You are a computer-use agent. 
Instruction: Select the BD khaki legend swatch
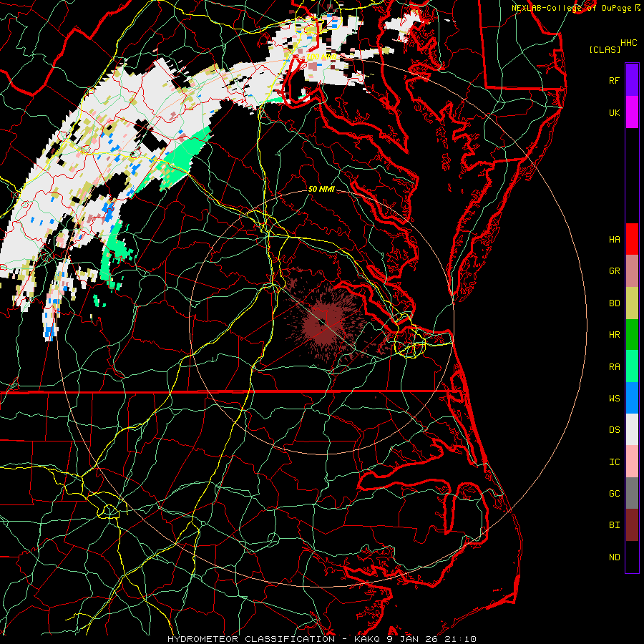(x=632, y=303)
